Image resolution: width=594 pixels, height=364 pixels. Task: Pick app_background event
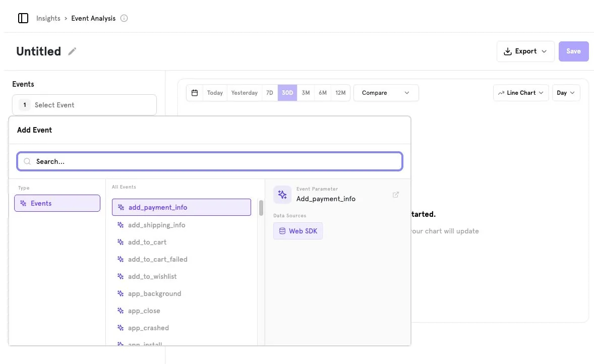182,293
